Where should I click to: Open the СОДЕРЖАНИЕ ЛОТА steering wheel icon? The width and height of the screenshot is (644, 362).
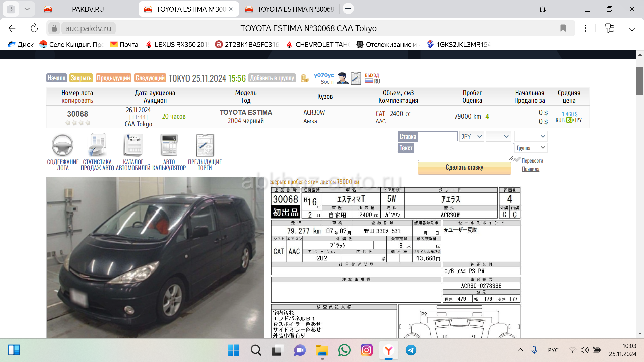62,145
